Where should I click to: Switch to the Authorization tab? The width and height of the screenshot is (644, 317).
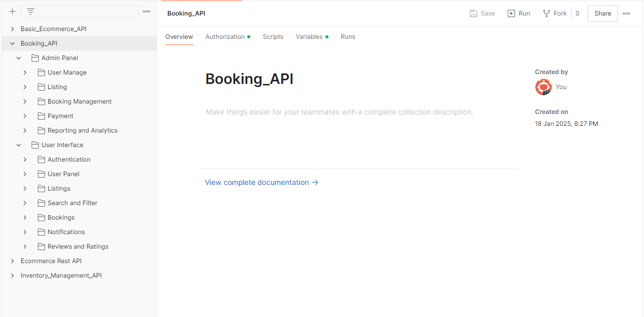225,37
